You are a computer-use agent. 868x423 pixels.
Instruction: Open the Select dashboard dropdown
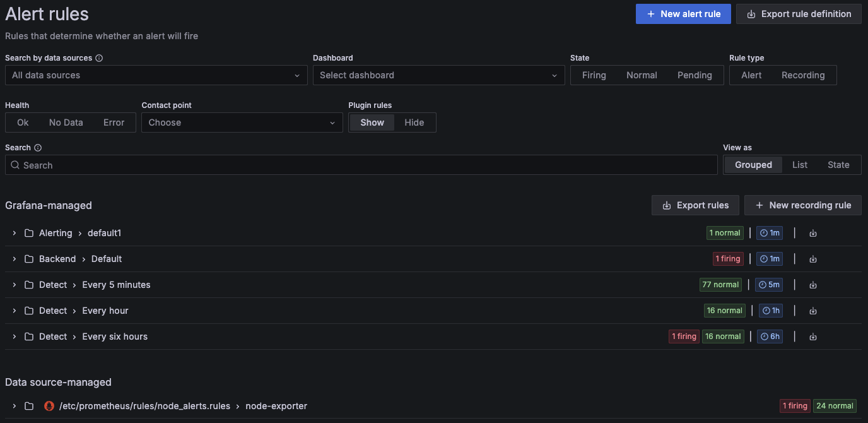[x=438, y=74]
